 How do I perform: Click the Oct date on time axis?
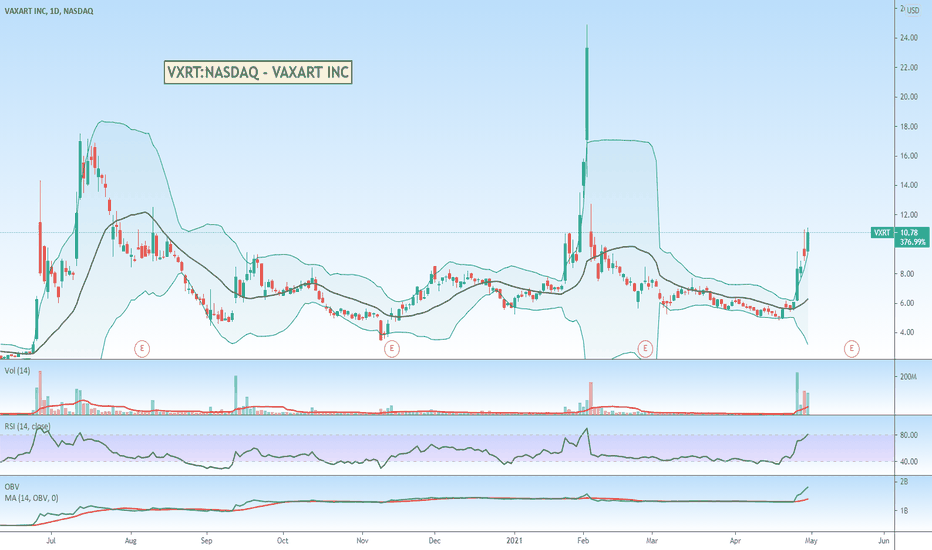282,540
